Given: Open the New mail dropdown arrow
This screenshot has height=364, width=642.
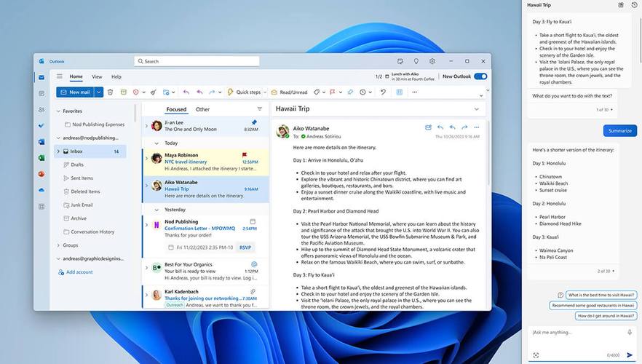Looking at the screenshot, I should coord(99,92).
